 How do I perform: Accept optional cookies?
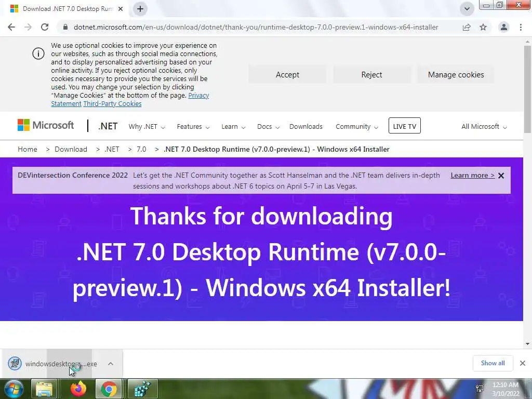click(x=287, y=75)
